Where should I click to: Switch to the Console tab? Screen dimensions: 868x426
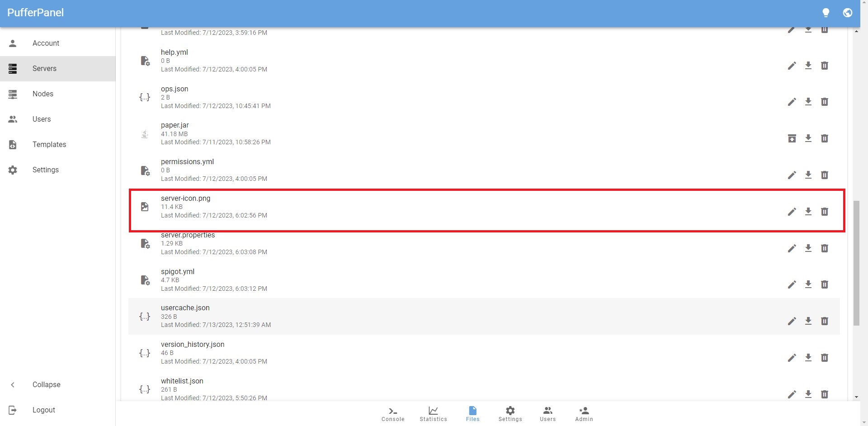coord(393,413)
